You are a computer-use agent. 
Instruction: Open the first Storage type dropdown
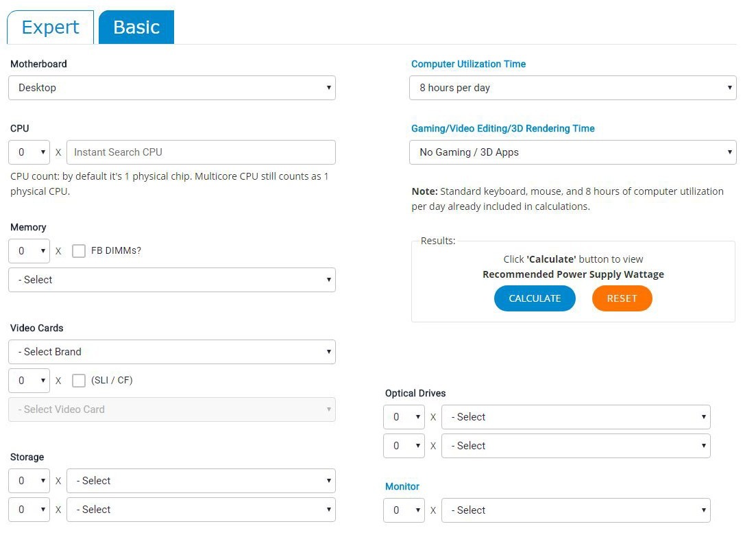click(x=201, y=481)
